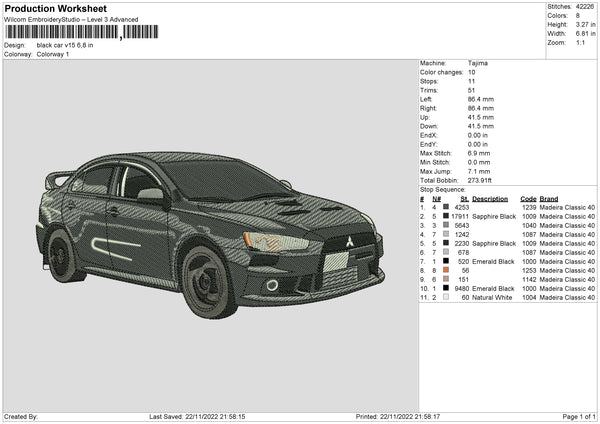Click the 'Page 1 of 1' footer text
Viewport: 600px width, 424px height.
pyautogui.click(x=579, y=417)
